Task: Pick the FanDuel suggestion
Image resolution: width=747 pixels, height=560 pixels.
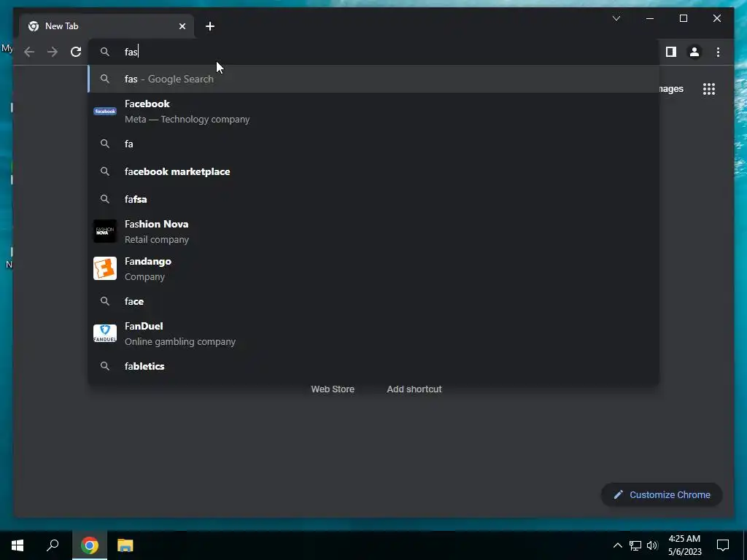Action: pyautogui.click(x=374, y=333)
